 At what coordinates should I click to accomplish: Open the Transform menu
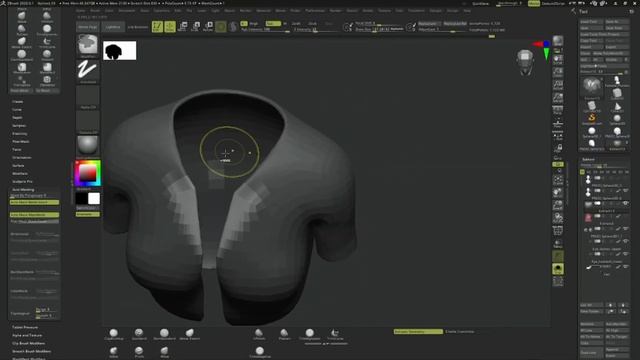pos(416,11)
